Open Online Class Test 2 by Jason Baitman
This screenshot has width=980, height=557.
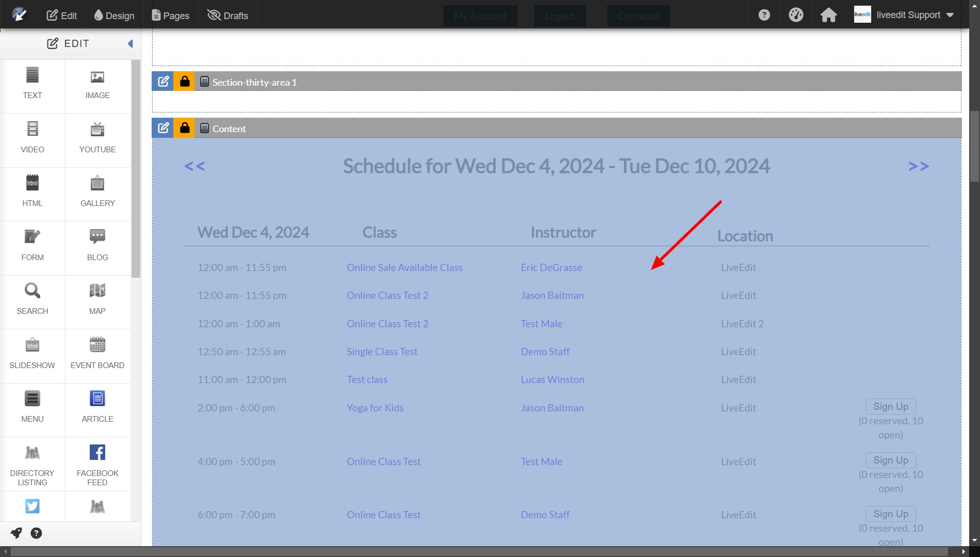click(x=387, y=295)
